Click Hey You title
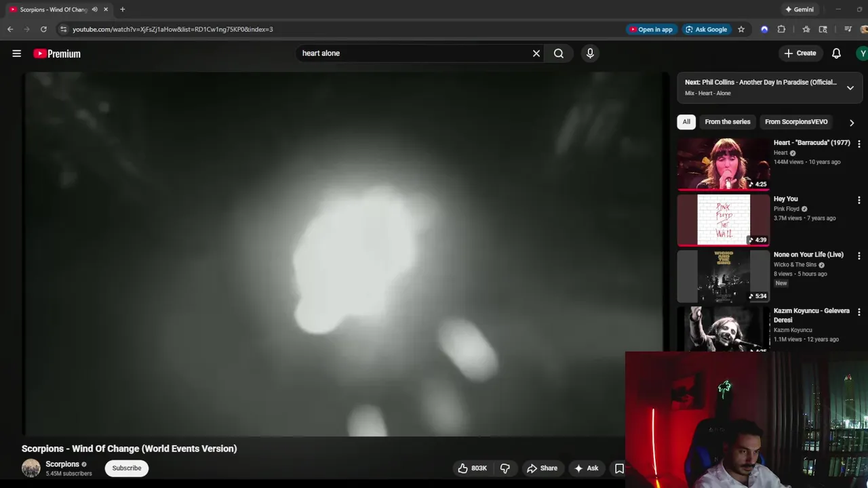 click(x=786, y=199)
